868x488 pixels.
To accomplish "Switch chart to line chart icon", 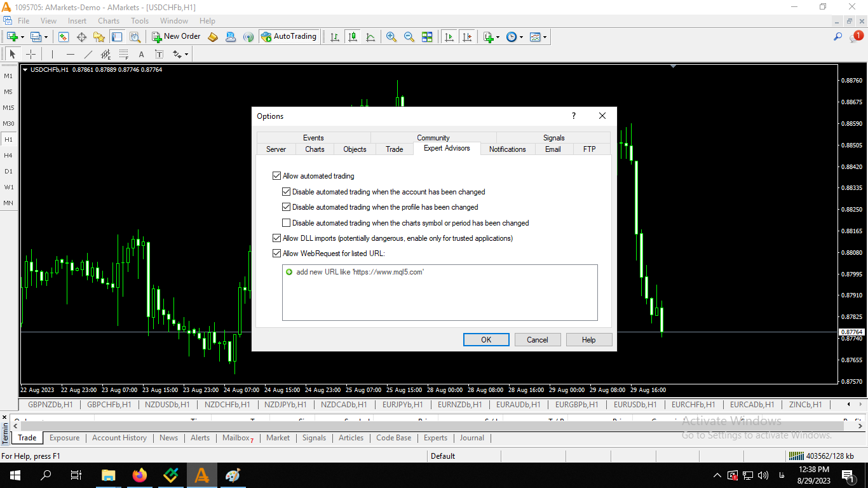I will tap(370, 37).
